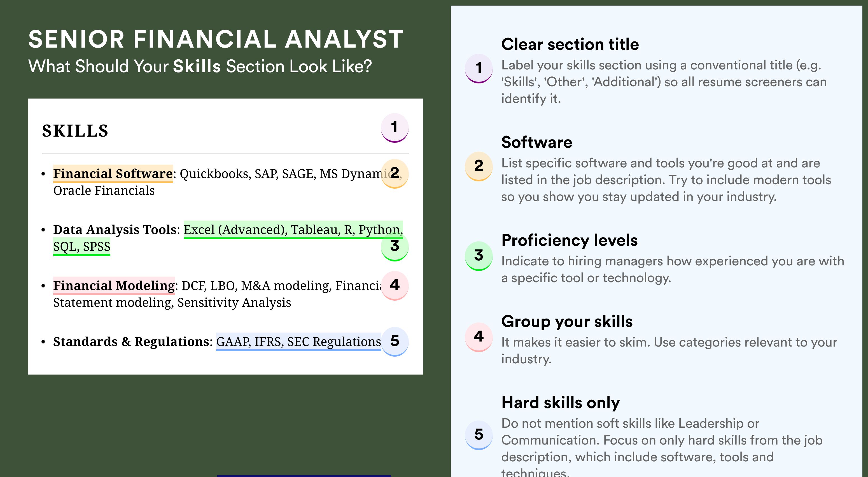Click the number 3 badge beside Proficiency levels
Viewport: 868px width, 477px height.
click(x=479, y=256)
